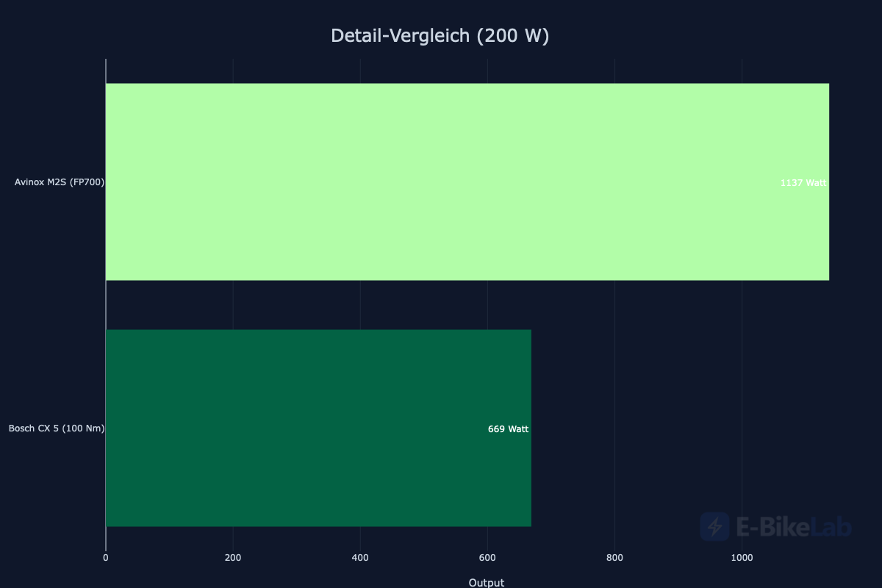Select the '1137 Watt' value label
Screen dimensions: 882x588
(x=803, y=182)
